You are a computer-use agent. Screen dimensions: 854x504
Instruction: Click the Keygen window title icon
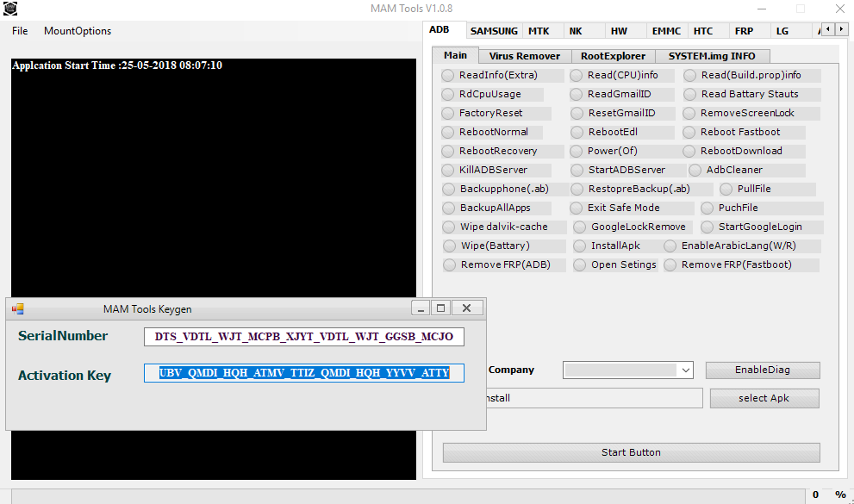pos(18,308)
